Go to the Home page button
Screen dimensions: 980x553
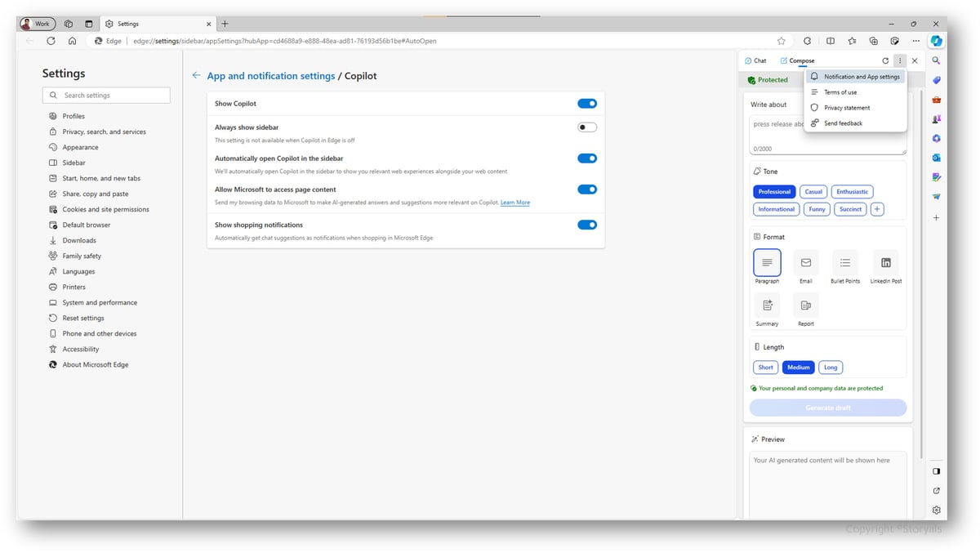click(72, 41)
